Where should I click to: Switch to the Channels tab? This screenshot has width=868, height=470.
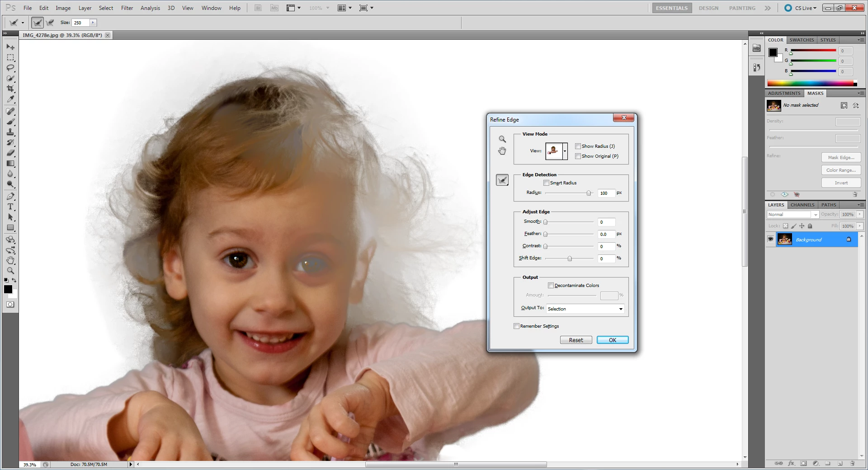[802, 205]
